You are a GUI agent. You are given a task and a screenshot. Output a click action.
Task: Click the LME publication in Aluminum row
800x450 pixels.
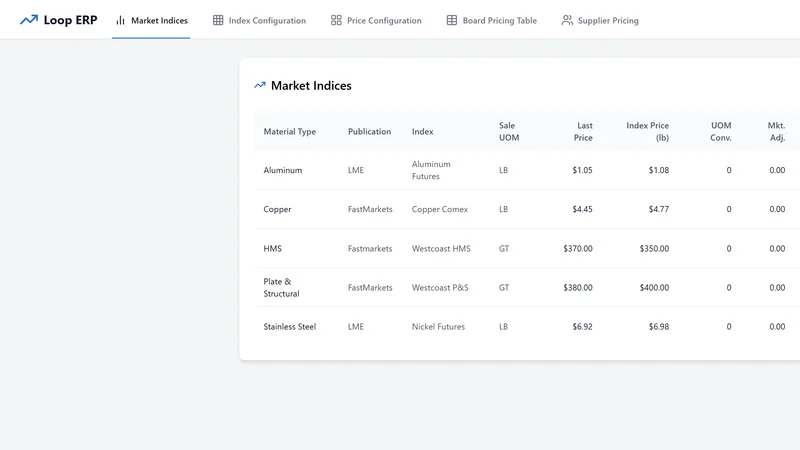[x=356, y=170]
